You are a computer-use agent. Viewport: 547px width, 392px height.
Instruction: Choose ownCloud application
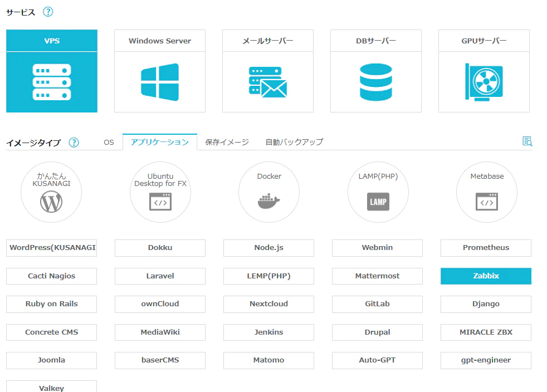click(160, 304)
